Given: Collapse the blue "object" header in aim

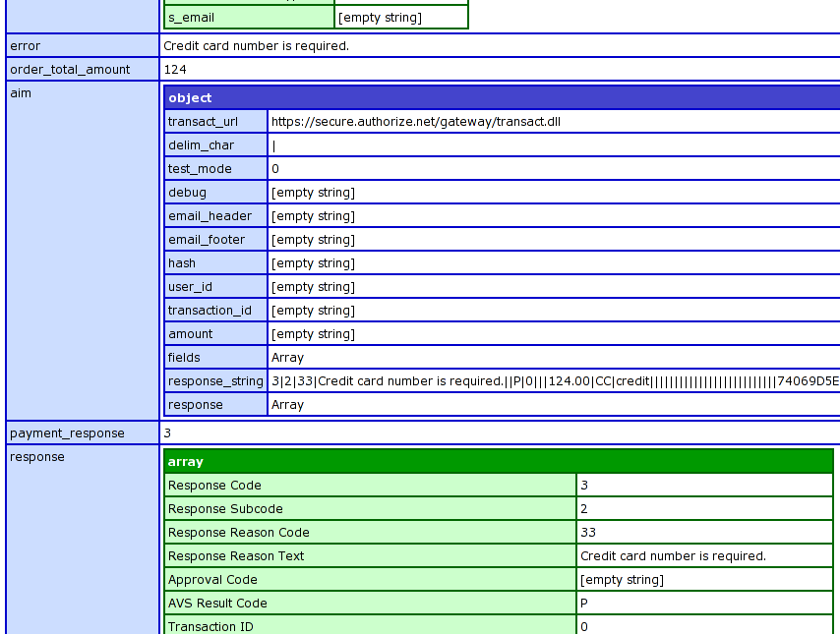Looking at the screenshot, I should click(502, 97).
